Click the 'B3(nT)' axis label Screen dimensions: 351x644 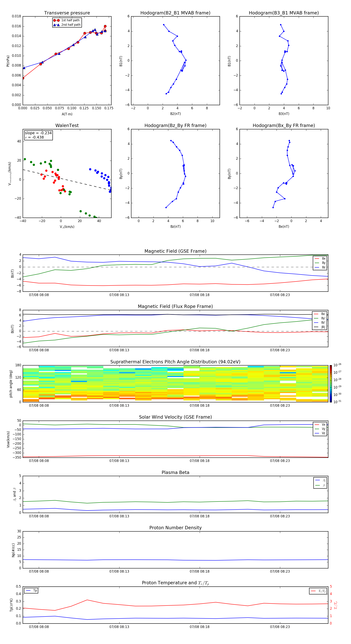coord(284,114)
